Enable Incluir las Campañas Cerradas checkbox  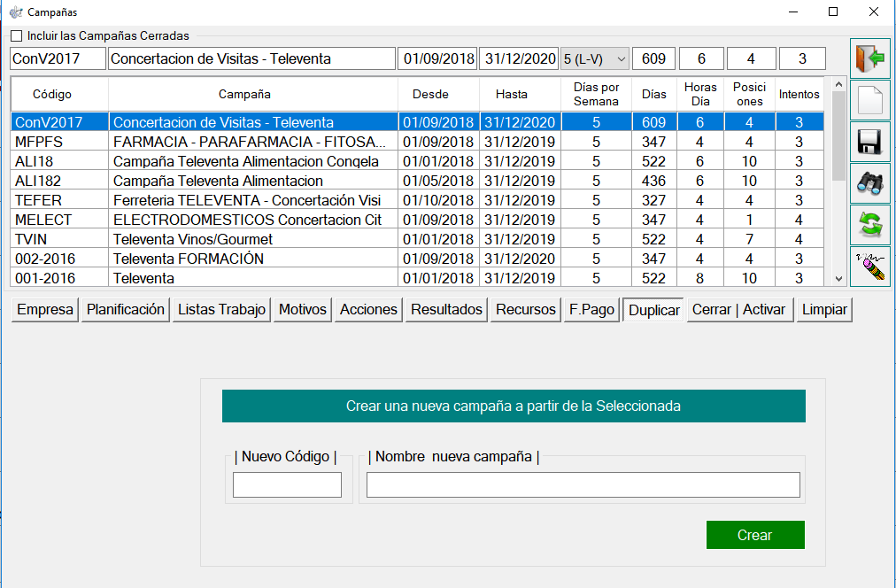click(17, 36)
